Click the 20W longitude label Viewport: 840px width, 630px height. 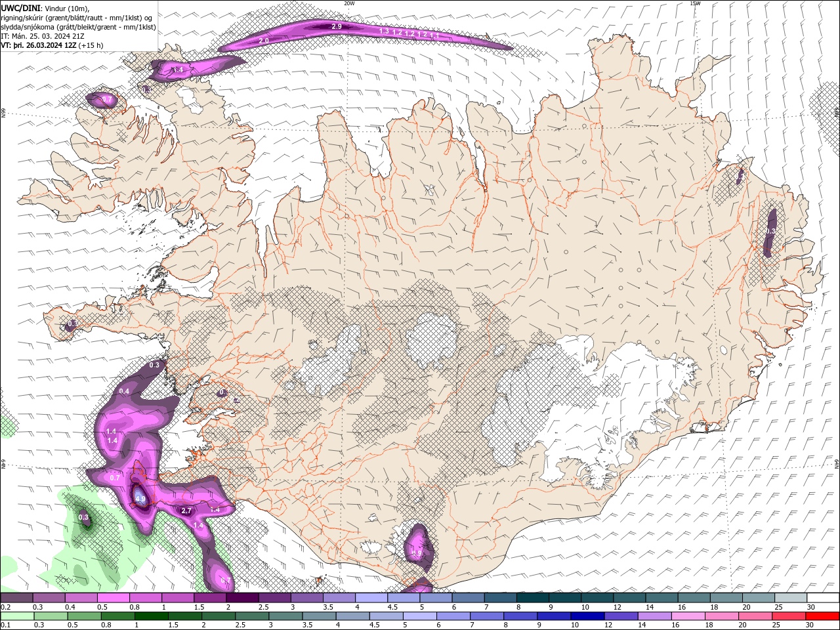349,3
